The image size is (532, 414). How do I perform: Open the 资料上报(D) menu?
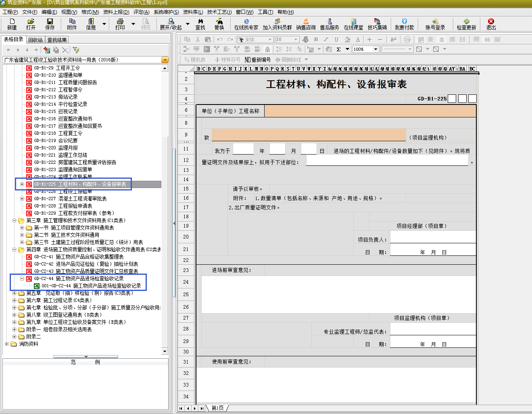coord(116,12)
